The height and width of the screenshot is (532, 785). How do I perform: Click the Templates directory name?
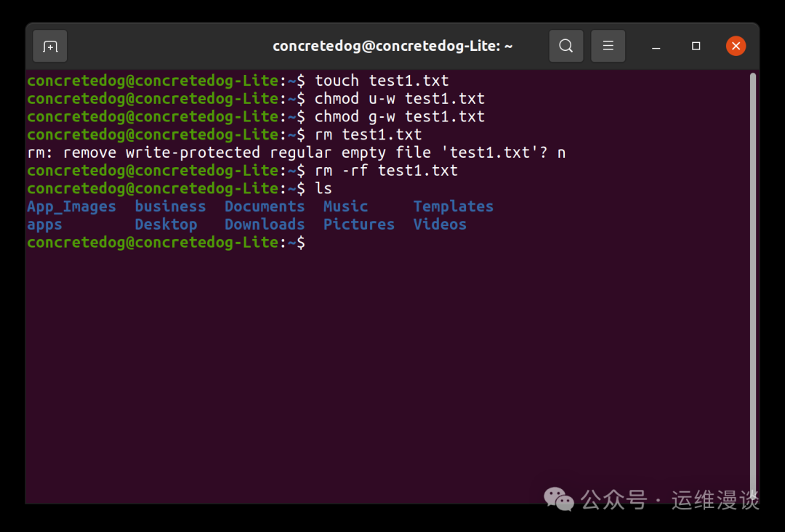[454, 206]
